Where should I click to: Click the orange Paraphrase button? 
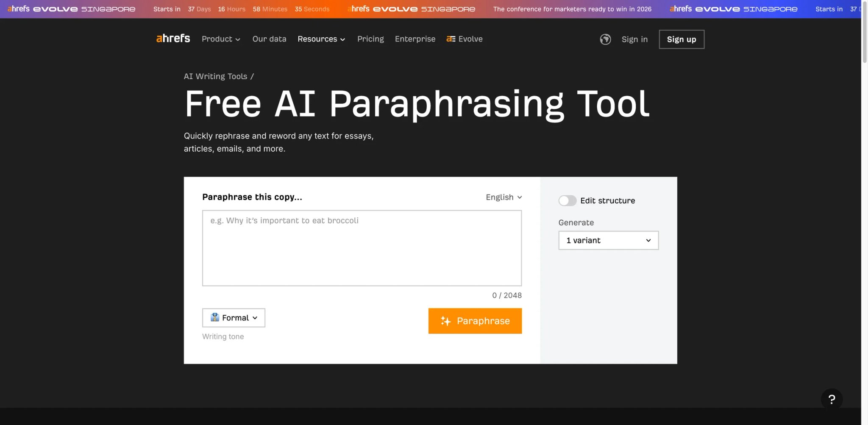pyautogui.click(x=475, y=321)
